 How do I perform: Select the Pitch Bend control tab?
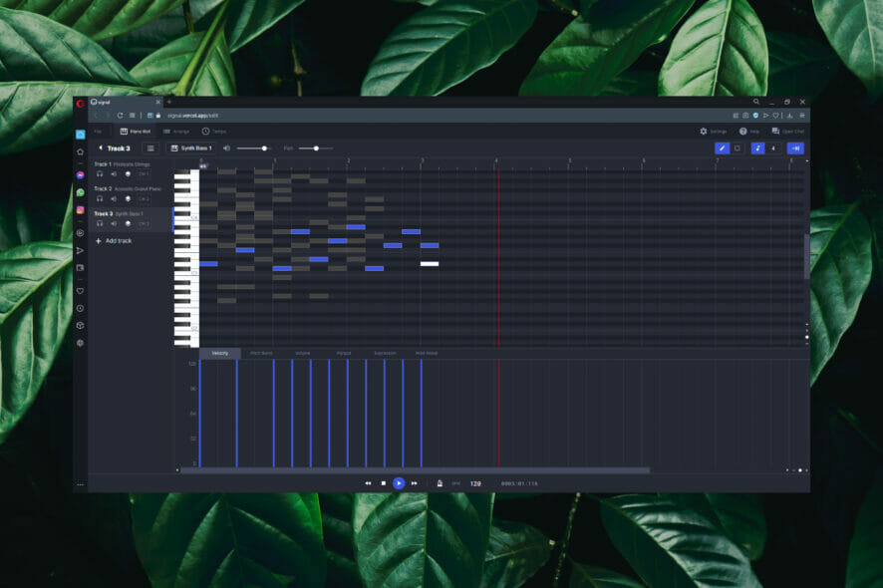click(x=261, y=353)
